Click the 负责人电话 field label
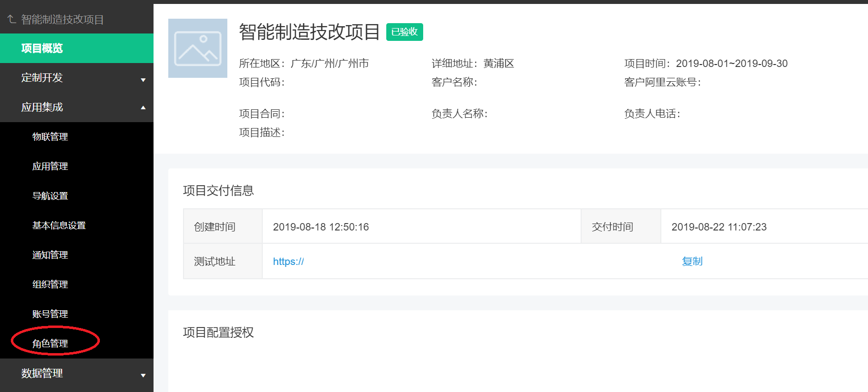 point(652,114)
